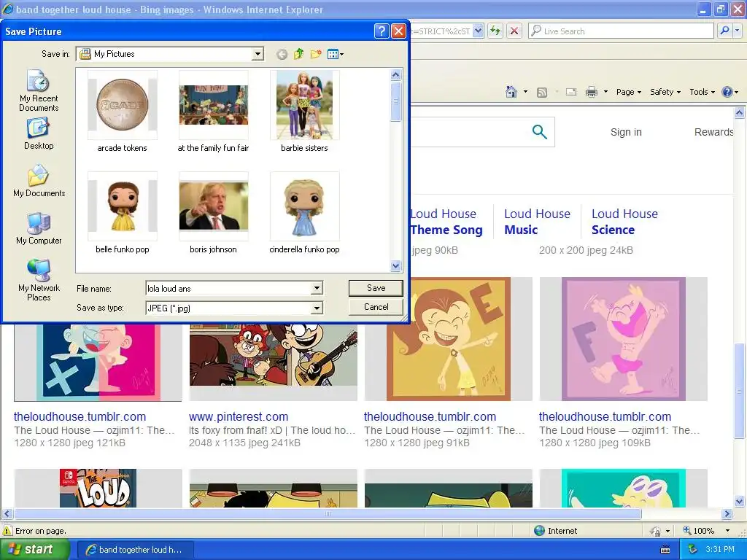Open the Page menu

point(628,92)
